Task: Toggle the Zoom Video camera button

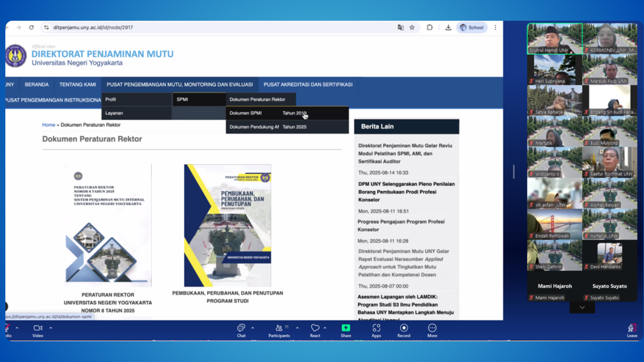Action: 38,330
